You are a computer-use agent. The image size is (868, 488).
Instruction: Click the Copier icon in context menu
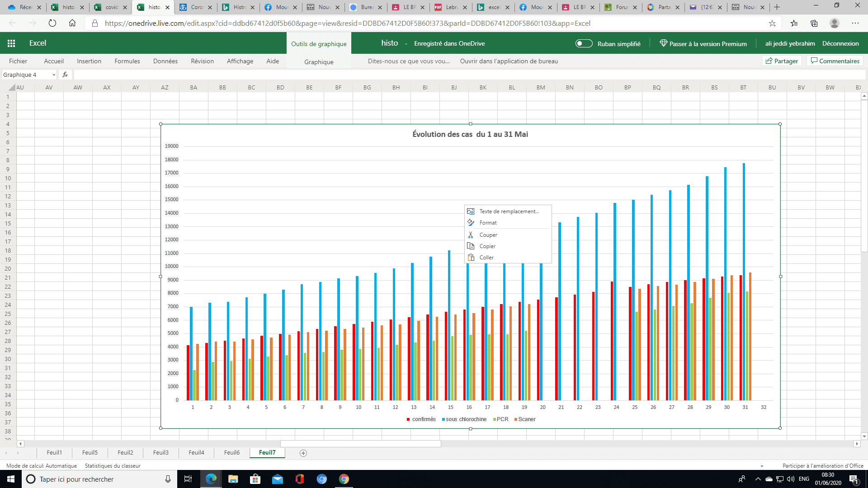471,246
